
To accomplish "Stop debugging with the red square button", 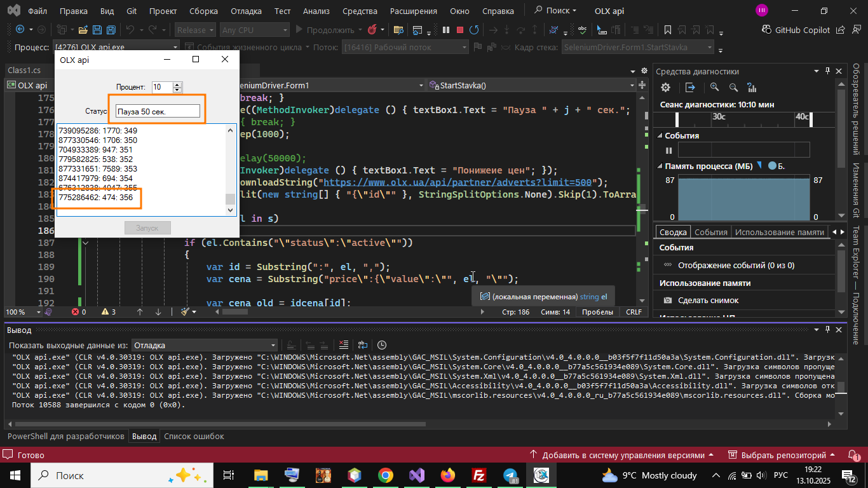I will click(460, 30).
